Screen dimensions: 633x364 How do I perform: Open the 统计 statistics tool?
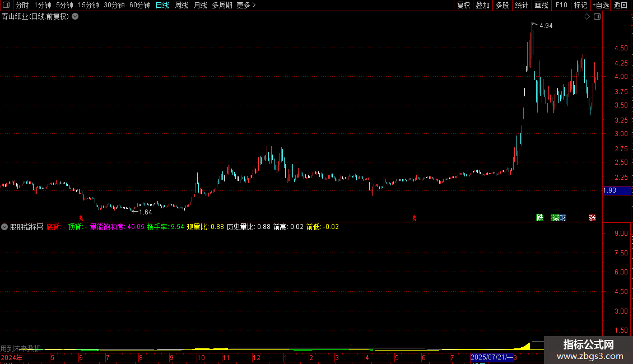click(x=521, y=5)
